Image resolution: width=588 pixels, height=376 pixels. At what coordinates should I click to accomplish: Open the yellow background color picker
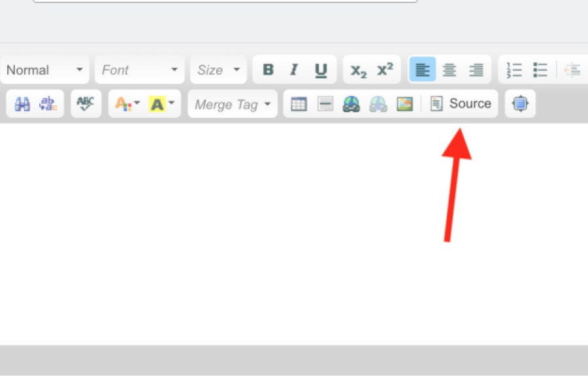tap(161, 104)
